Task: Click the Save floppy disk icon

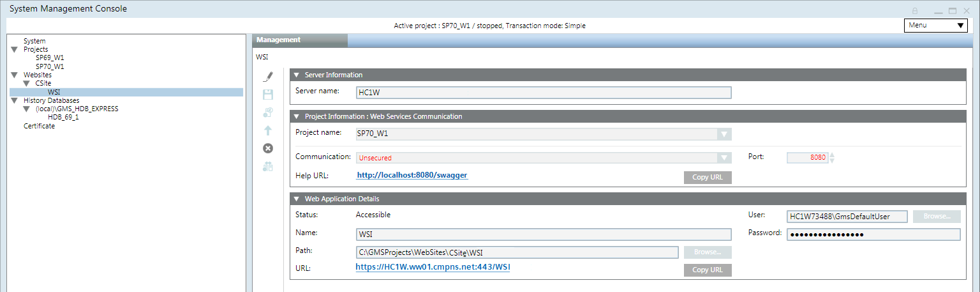Action: (x=268, y=95)
